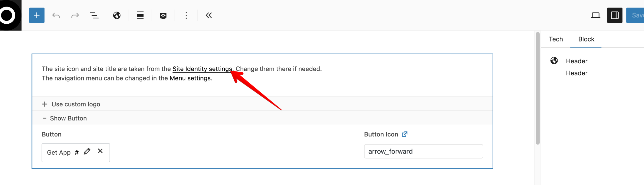Collapse the block toolbar with double chevron
644x185 pixels.
pyautogui.click(x=209, y=16)
